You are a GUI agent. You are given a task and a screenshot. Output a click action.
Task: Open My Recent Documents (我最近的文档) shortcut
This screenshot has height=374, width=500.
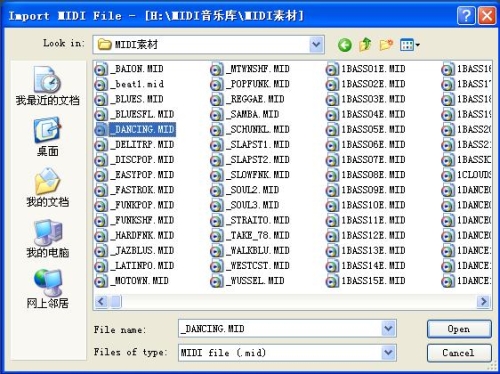pos(47,86)
